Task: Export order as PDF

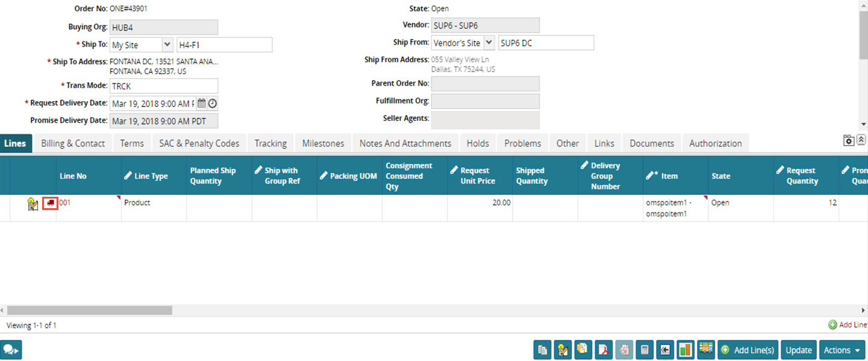Action: [604, 350]
